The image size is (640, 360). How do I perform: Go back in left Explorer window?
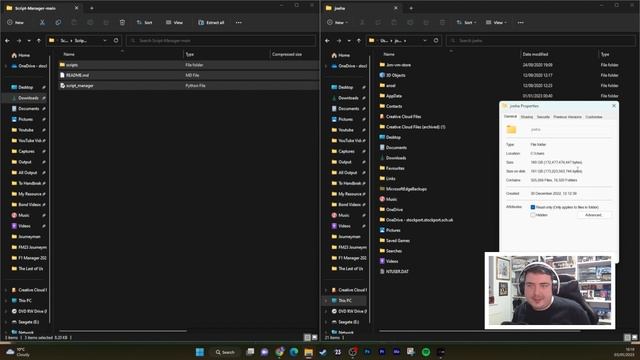click(7, 40)
